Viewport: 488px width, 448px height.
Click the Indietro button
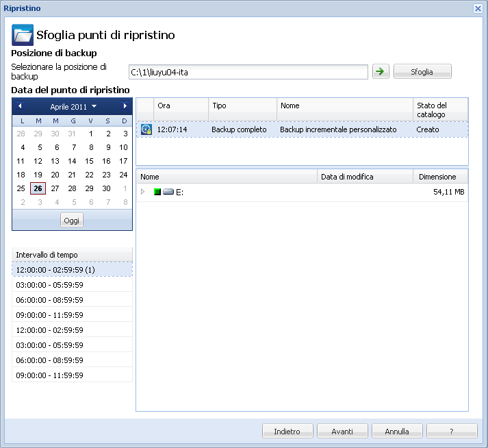(x=287, y=431)
